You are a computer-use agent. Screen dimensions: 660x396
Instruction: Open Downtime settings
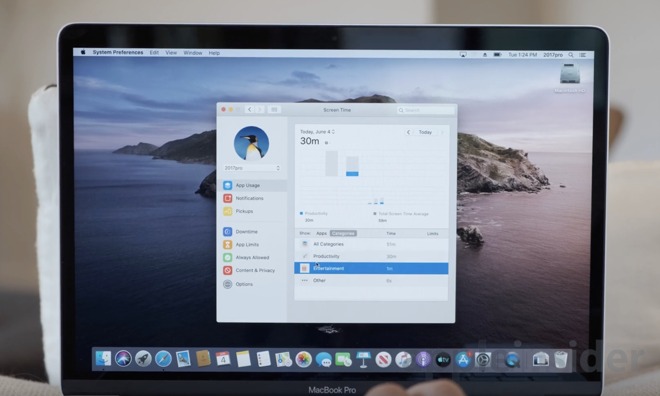pyautogui.click(x=252, y=231)
